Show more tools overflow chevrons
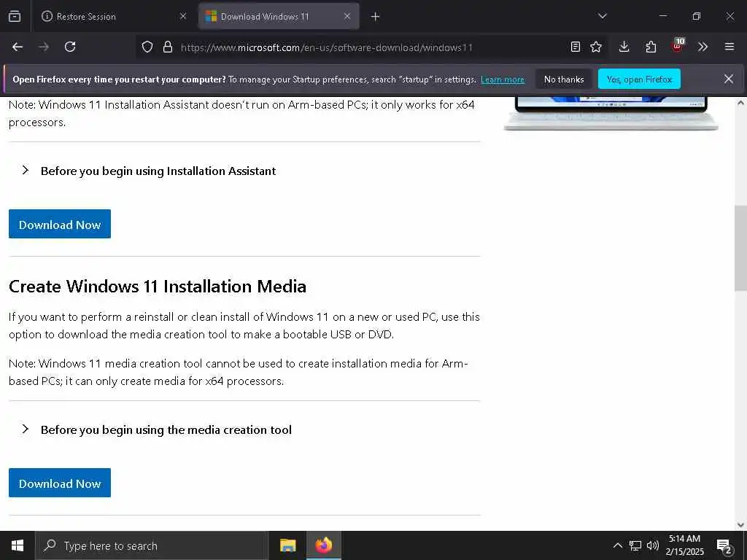747x560 pixels. (703, 47)
